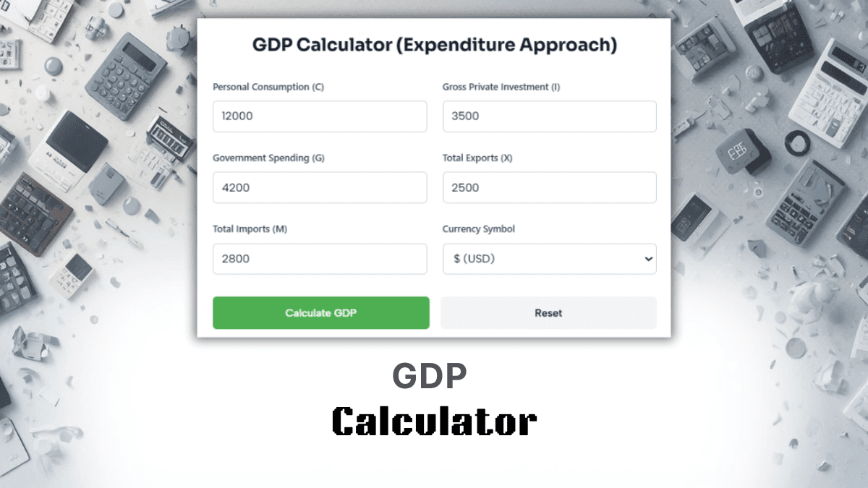Focus the Government Spending input showing 4200
The width and height of the screenshot is (868, 488).
(320, 187)
